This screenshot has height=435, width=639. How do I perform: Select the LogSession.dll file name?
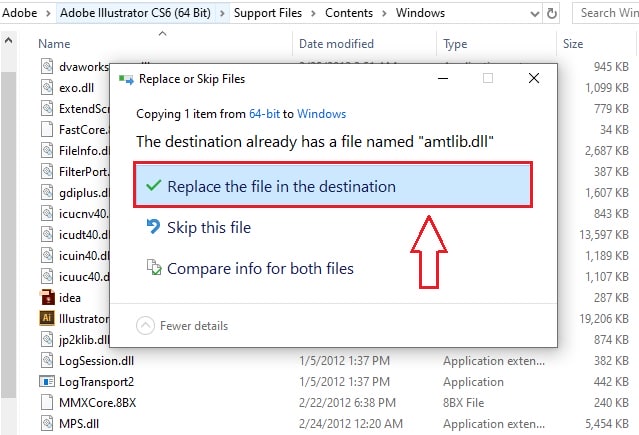[x=97, y=361]
